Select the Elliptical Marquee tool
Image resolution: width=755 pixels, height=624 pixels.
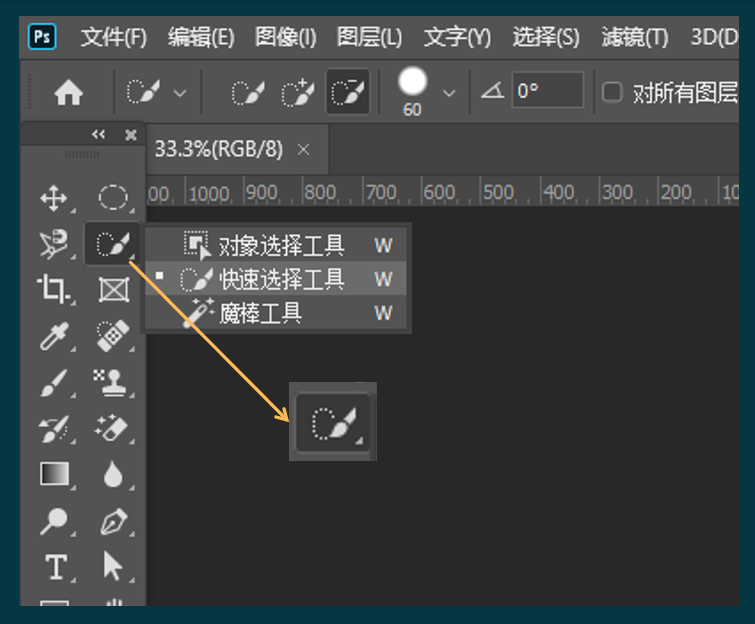(112, 198)
